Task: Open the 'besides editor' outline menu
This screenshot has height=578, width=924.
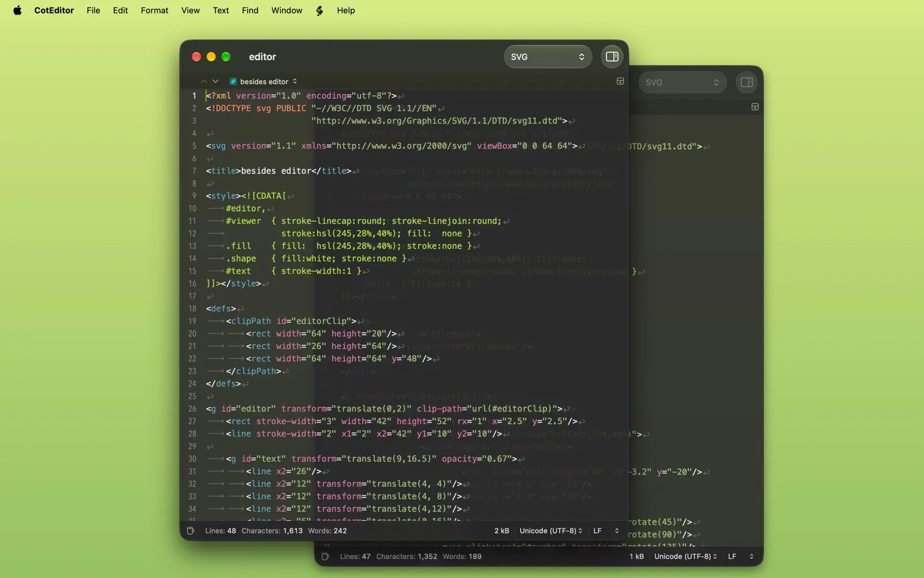Action: (263, 81)
